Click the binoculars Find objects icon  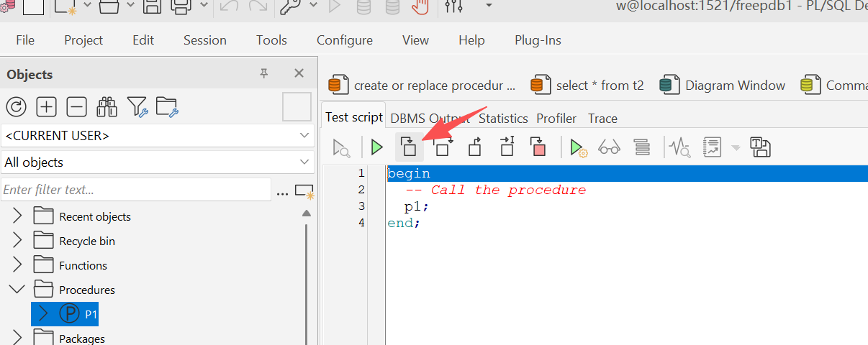[107, 107]
